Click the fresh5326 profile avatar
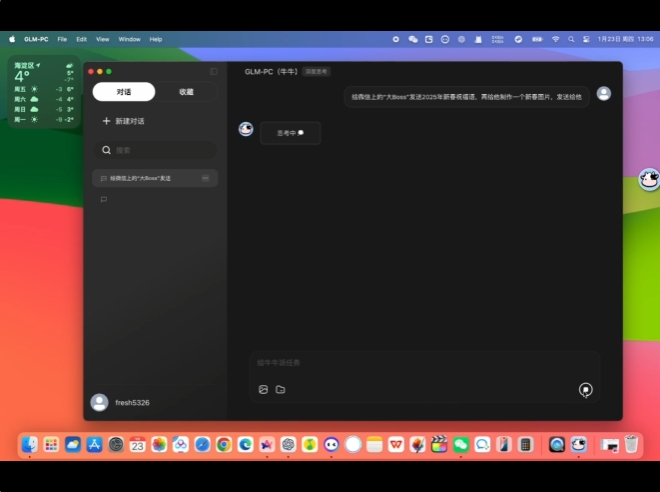The width and height of the screenshot is (660, 492). pos(99,402)
